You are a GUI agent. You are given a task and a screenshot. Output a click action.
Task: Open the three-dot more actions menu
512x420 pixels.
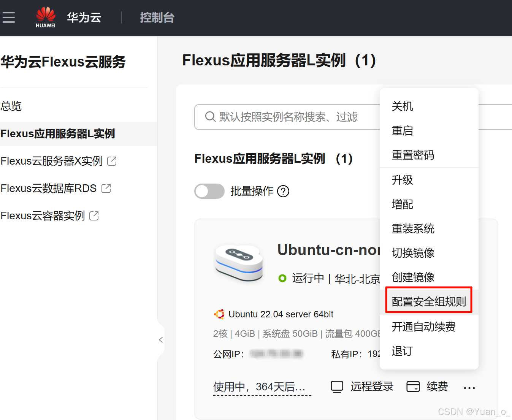(x=469, y=388)
